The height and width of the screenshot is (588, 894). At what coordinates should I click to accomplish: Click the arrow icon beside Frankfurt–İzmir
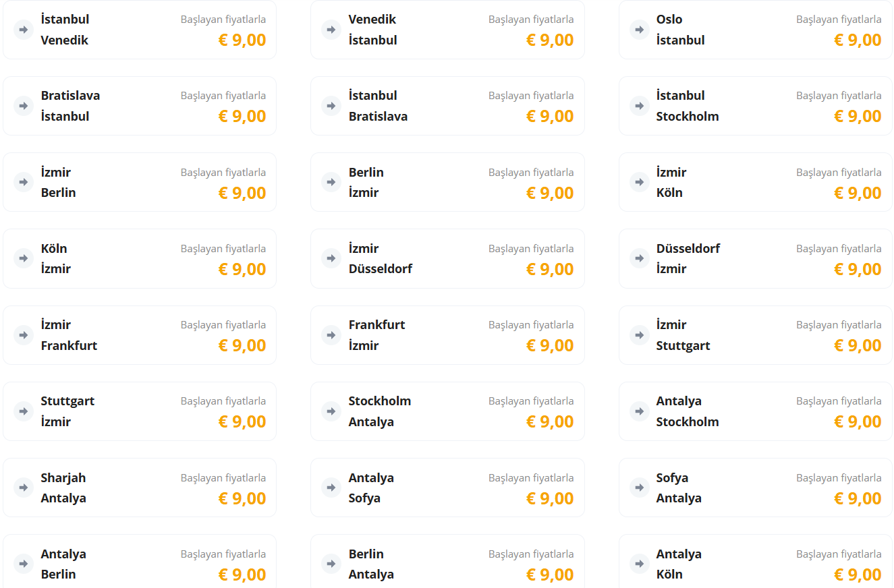pos(331,335)
